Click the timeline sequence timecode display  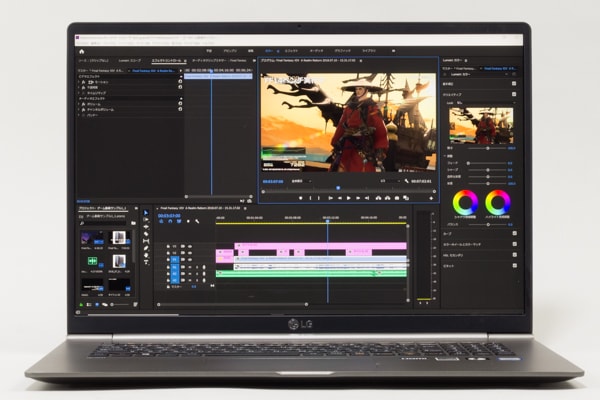(x=168, y=215)
